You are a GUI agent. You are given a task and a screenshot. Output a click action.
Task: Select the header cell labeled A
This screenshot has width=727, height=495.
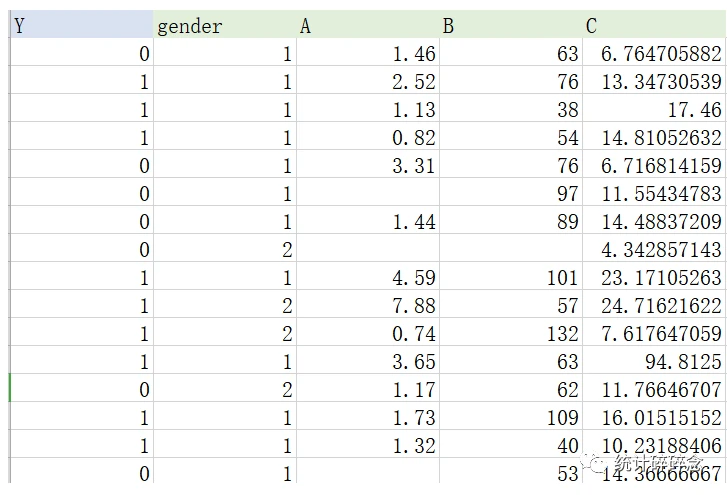[x=367, y=26]
